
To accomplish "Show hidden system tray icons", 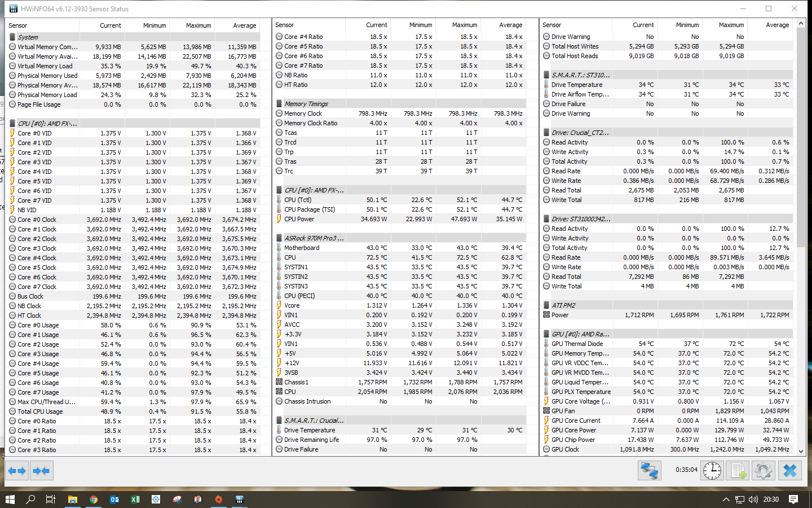I will coord(726,499).
